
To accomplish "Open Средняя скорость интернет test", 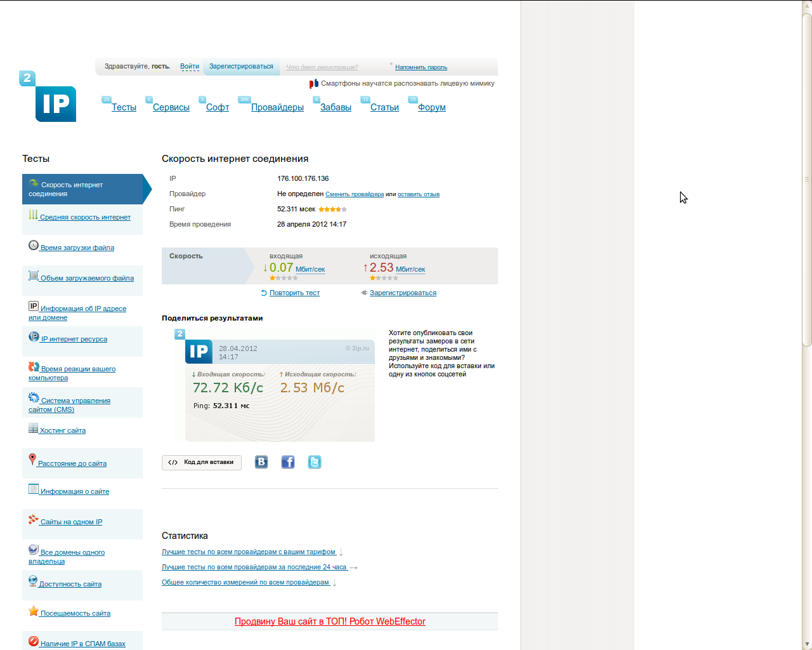I will [85, 217].
